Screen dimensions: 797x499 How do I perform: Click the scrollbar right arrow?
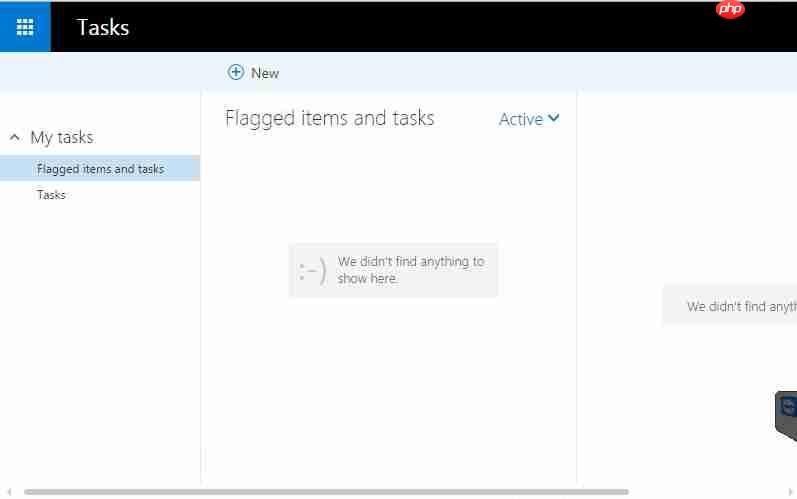tap(790, 492)
